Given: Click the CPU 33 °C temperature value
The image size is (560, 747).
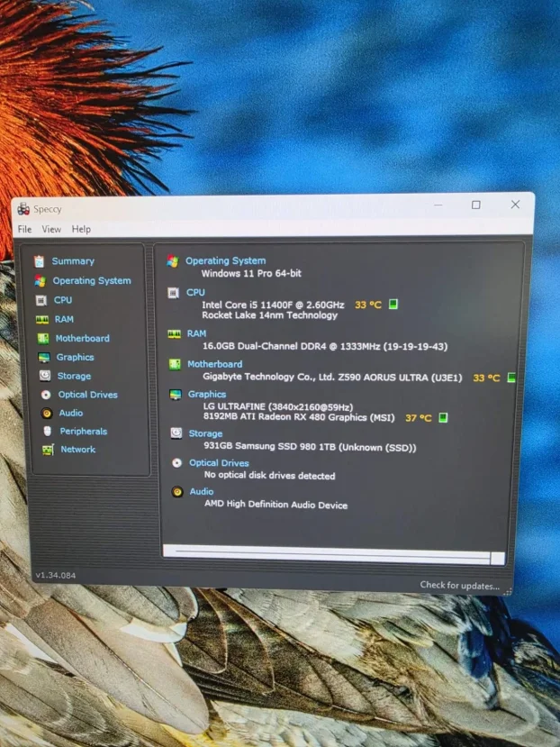Looking at the screenshot, I should tap(368, 305).
